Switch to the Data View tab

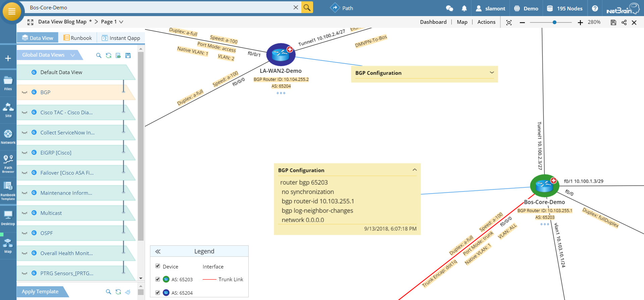(38, 38)
